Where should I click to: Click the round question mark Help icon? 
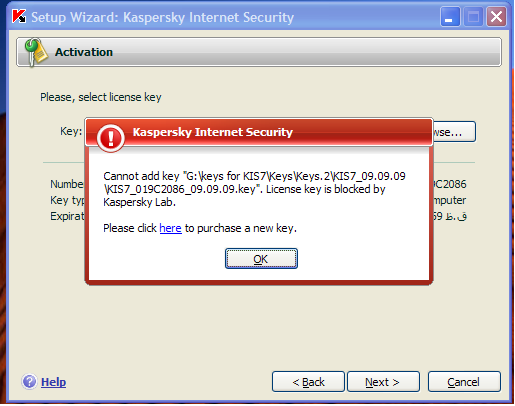pyautogui.click(x=29, y=381)
